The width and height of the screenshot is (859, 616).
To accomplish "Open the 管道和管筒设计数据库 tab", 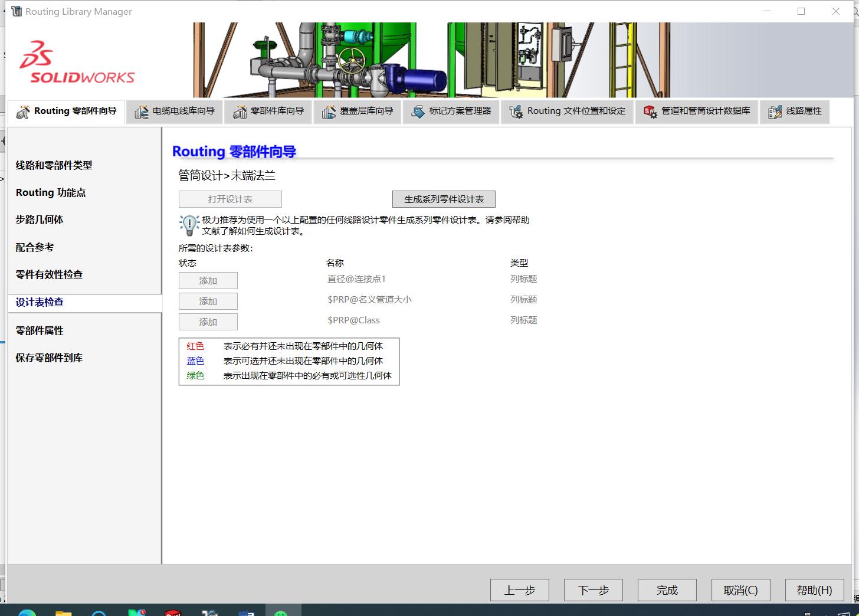I will click(x=697, y=112).
